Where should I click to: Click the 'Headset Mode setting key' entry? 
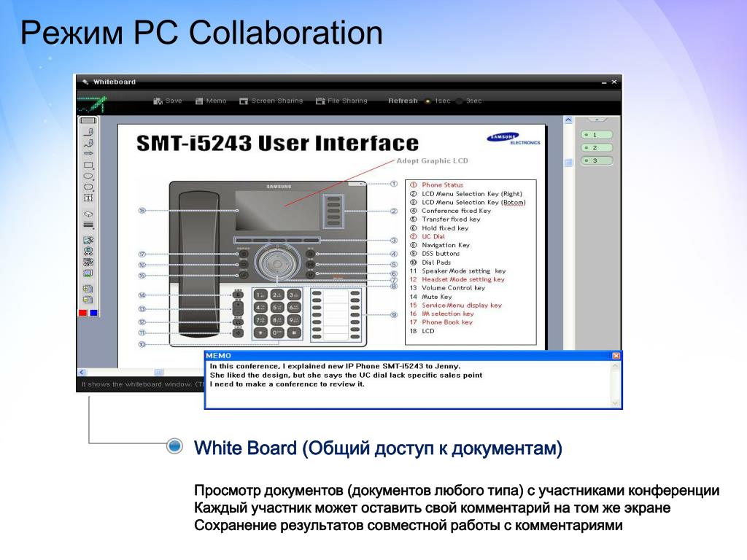pos(462,279)
